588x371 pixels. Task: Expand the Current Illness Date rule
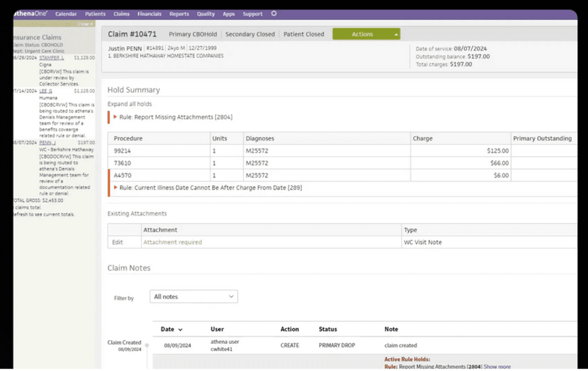point(116,187)
